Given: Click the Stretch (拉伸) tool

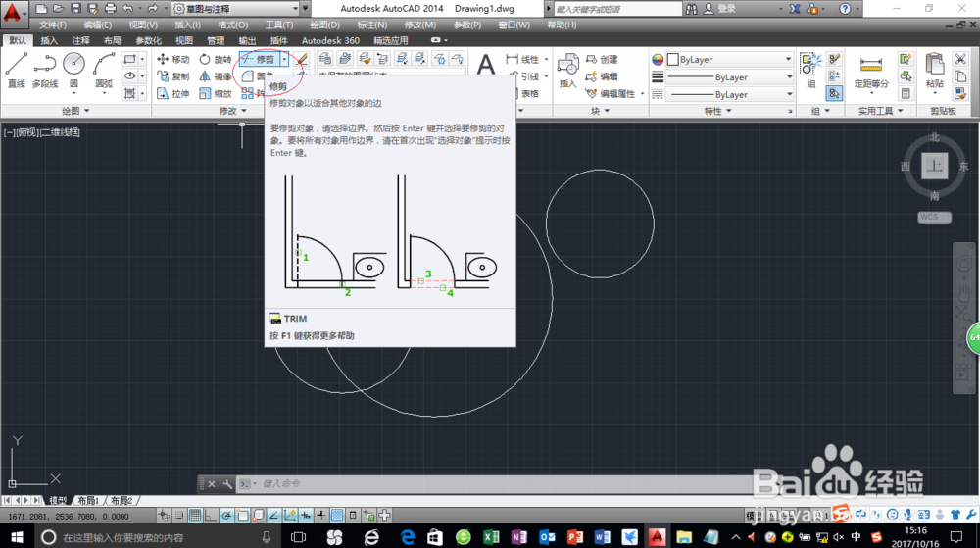Looking at the screenshot, I should [x=173, y=94].
